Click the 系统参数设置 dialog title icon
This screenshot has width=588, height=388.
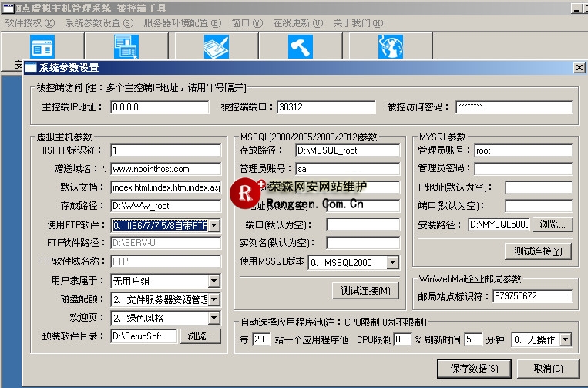tap(31, 68)
